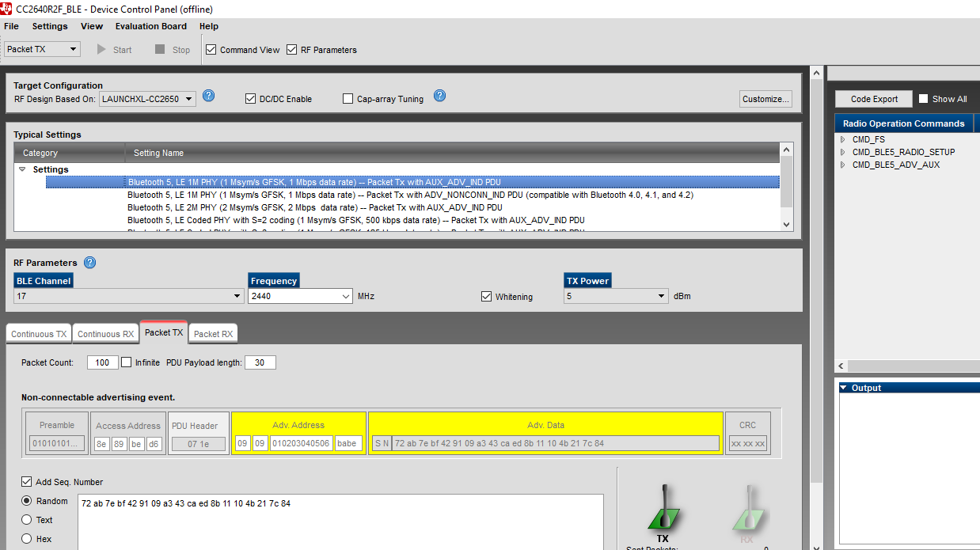980x550 pixels.
Task: Toggle the RF Parameters checkbox in the toolbar
Action: click(292, 49)
